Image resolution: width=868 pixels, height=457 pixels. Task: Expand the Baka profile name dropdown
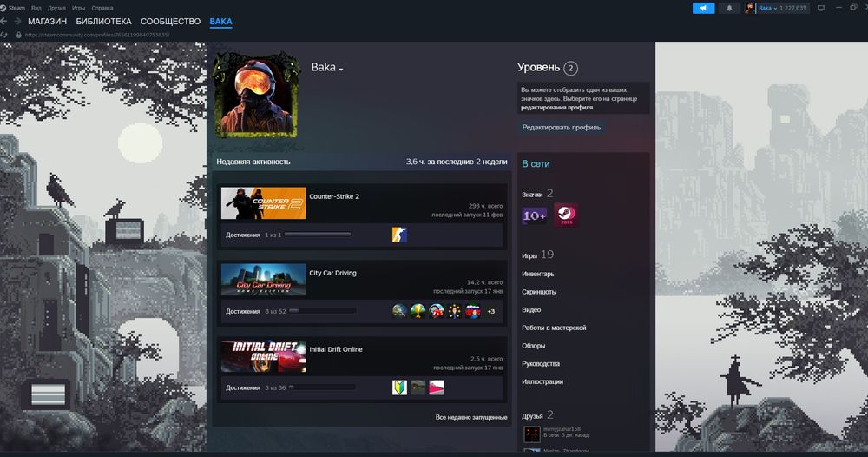click(x=327, y=68)
